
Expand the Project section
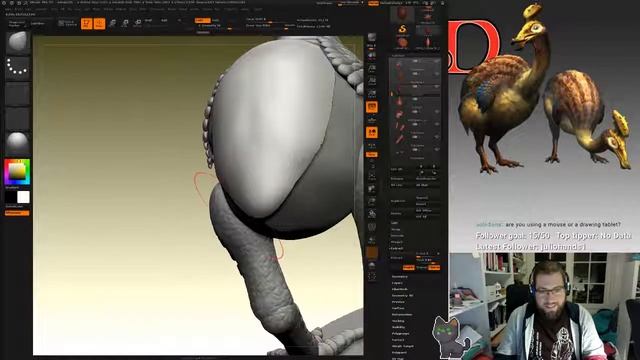(x=396, y=242)
